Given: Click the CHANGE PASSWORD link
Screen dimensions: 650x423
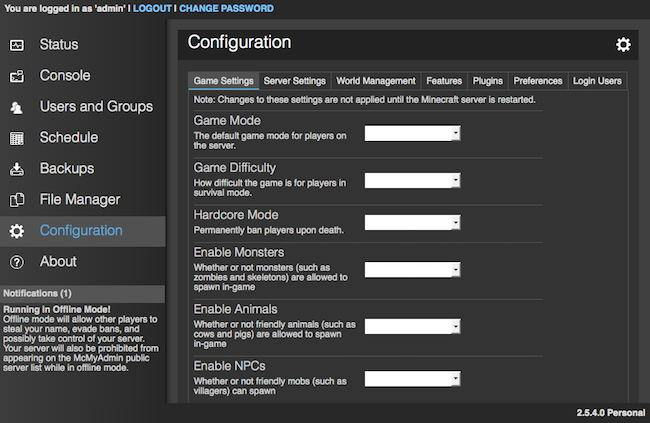Looking at the screenshot, I should [x=226, y=8].
